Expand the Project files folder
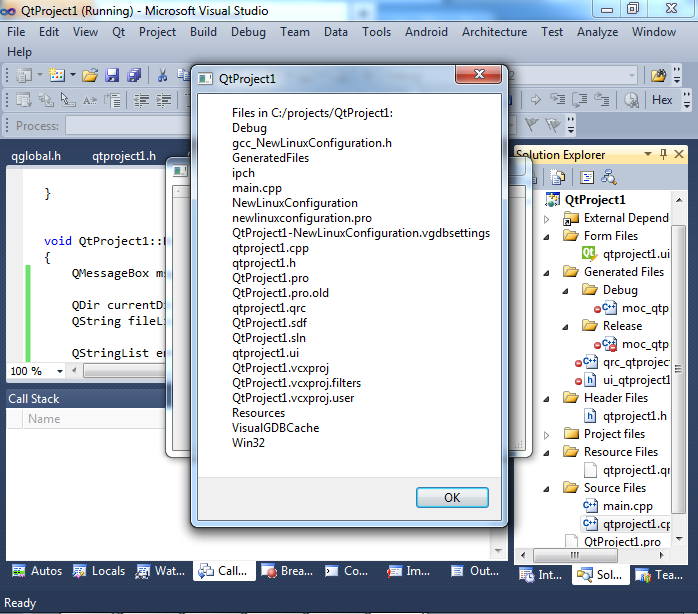This screenshot has height=614, width=698. (x=547, y=435)
